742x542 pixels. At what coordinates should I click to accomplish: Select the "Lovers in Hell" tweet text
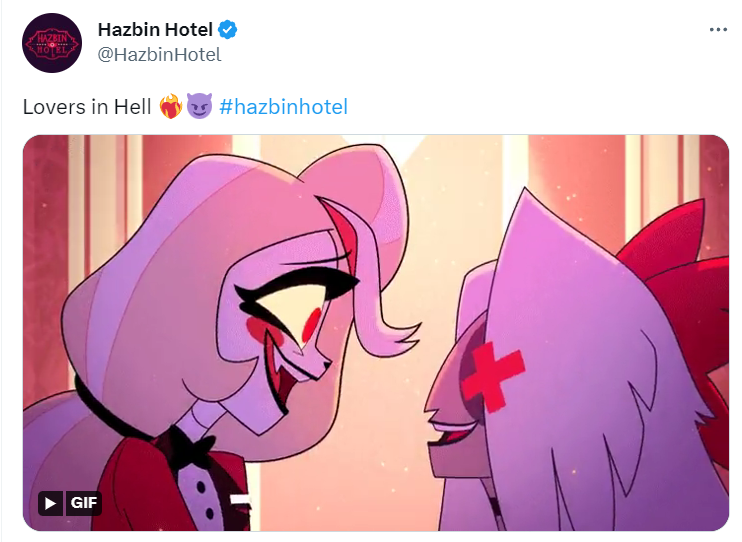click(x=87, y=107)
